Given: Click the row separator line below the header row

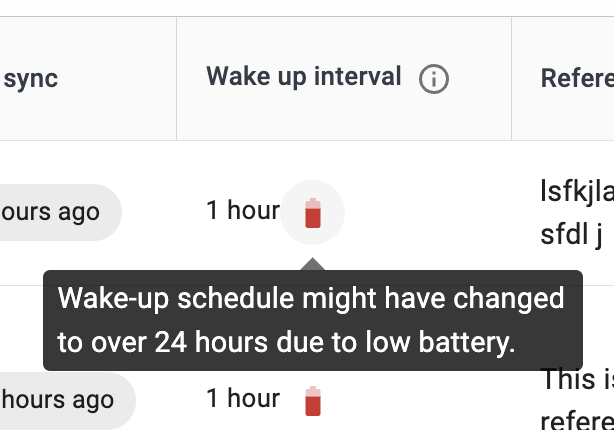Looking at the screenshot, I should (x=300, y=141).
